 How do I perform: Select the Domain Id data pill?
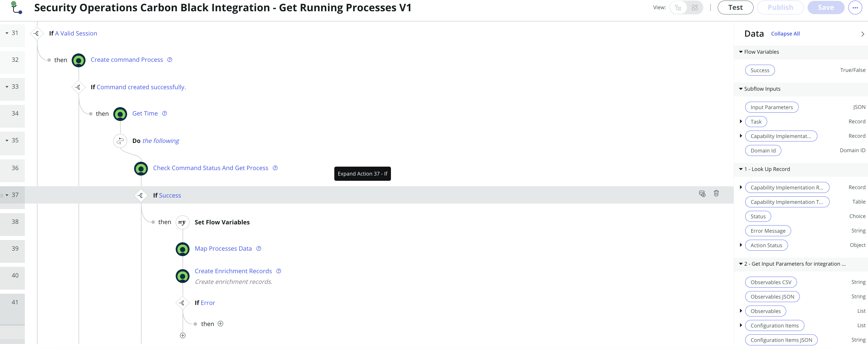[x=763, y=150]
